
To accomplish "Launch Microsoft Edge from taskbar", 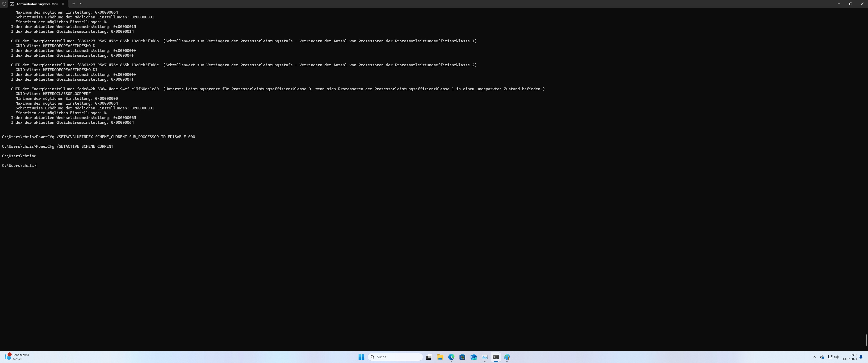I will point(451,357).
